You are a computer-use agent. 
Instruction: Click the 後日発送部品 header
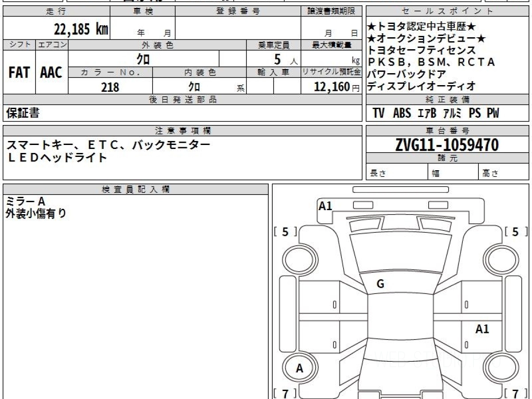[x=183, y=100]
